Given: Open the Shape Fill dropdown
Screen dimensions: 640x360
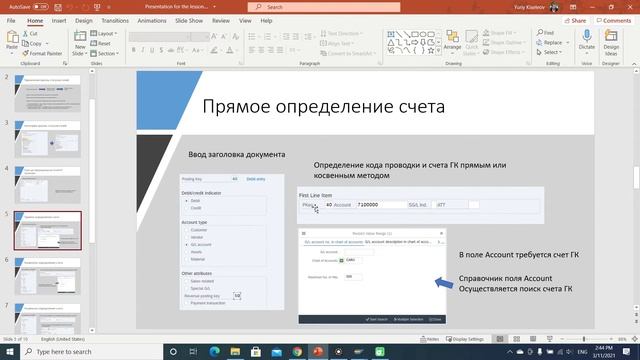Looking at the screenshot, I should coord(500,33).
